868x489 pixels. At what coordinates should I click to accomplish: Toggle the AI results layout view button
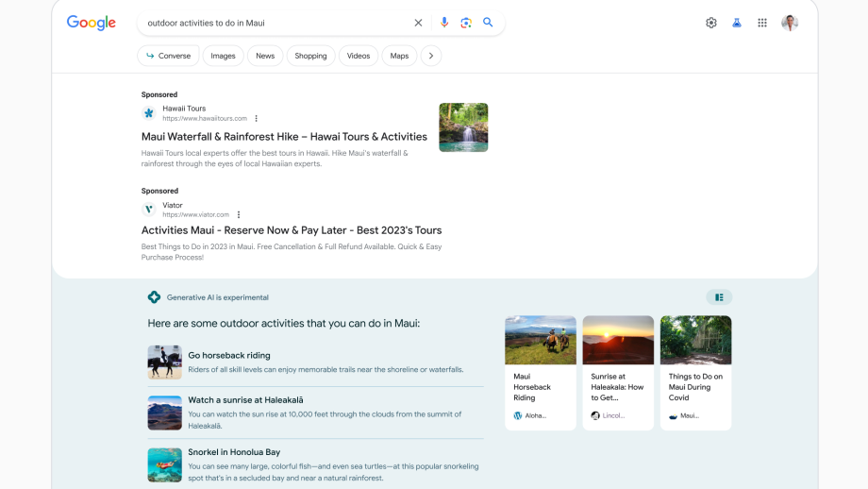coord(719,297)
